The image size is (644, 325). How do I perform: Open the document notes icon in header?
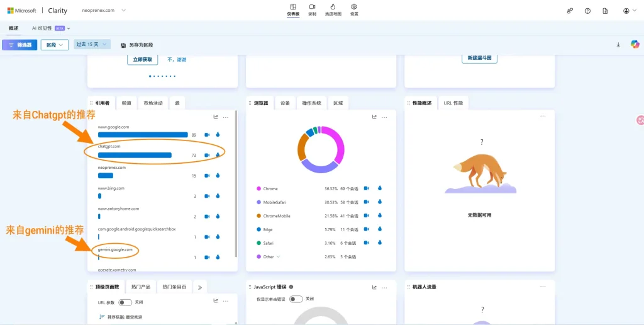coord(605,11)
